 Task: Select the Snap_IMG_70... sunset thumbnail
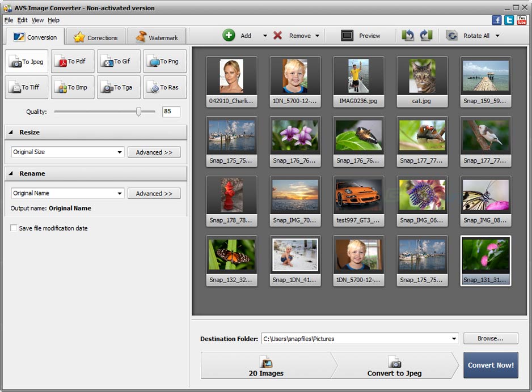click(295, 201)
